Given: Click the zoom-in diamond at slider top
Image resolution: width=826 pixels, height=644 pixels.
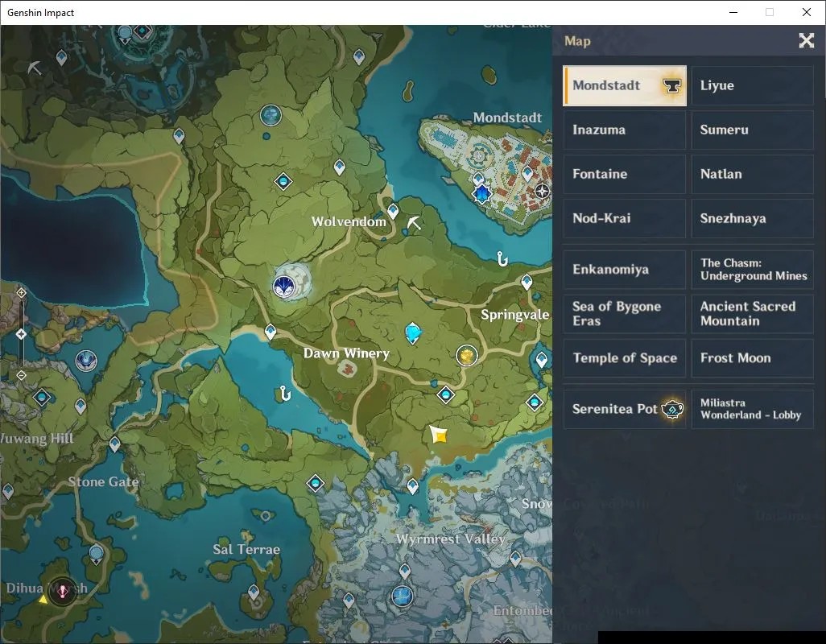Looking at the screenshot, I should click(21, 292).
